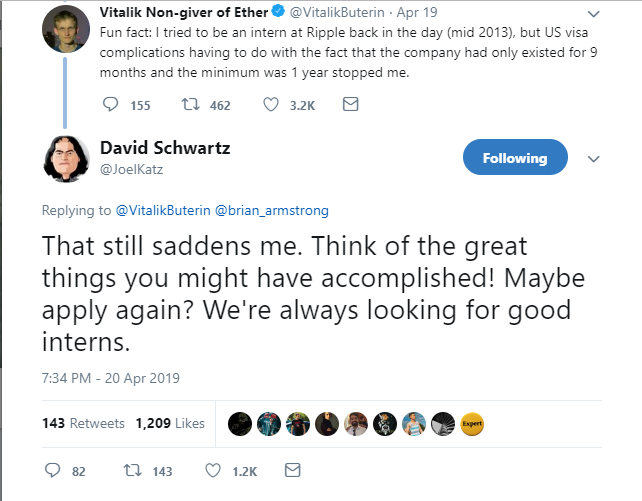Open dropdown chevron on Vitalik's tweet
642x501 pixels.
[x=593, y=14]
